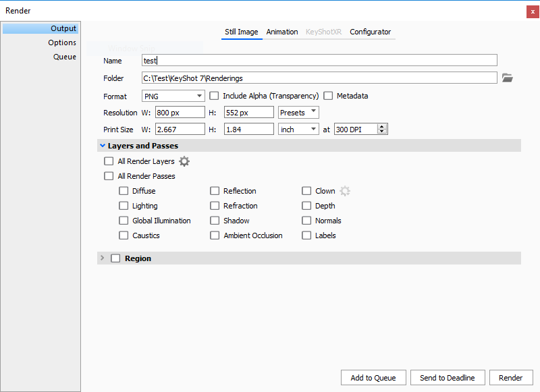Enable the Reflection pass

pyautogui.click(x=215, y=191)
